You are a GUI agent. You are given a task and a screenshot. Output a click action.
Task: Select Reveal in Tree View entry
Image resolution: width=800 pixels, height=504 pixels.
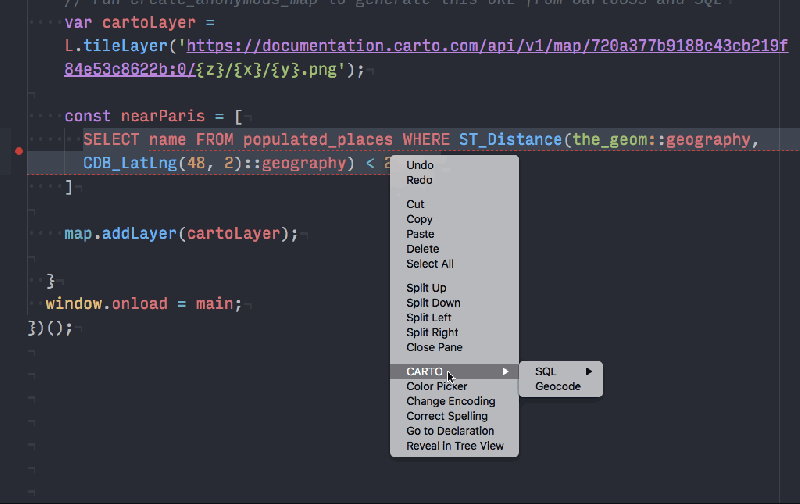point(454,446)
